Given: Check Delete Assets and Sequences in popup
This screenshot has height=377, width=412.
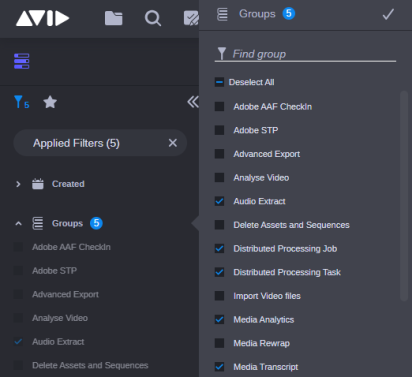Looking at the screenshot, I should (219, 225).
